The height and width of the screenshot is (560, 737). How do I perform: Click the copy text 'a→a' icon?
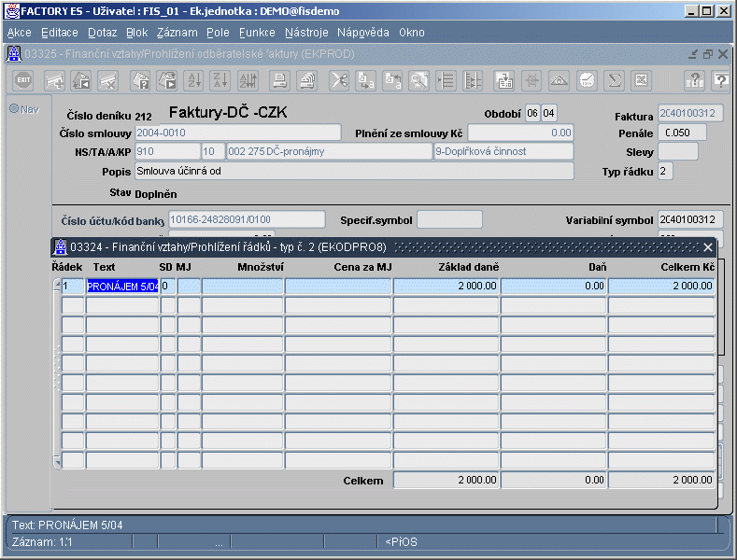pos(365,81)
